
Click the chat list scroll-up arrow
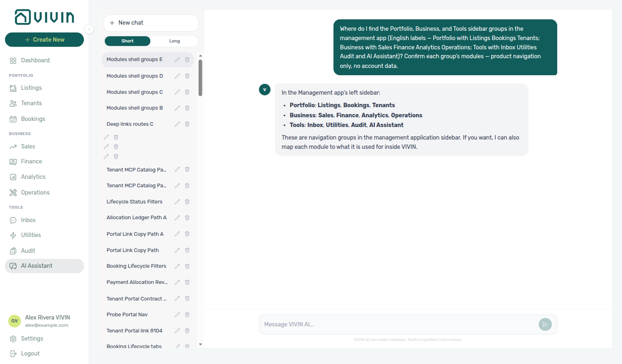[200, 56]
